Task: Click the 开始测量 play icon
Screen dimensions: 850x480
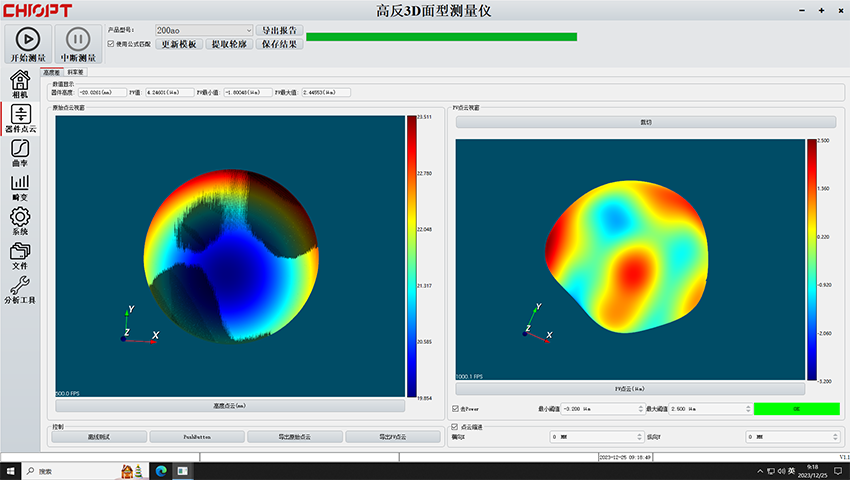Action: [x=28, y=39]
